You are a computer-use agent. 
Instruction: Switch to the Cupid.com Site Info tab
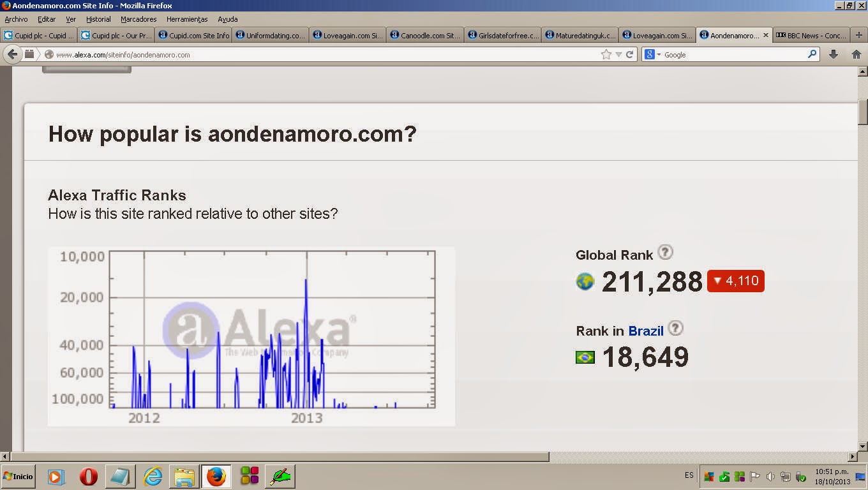[193, 36]
